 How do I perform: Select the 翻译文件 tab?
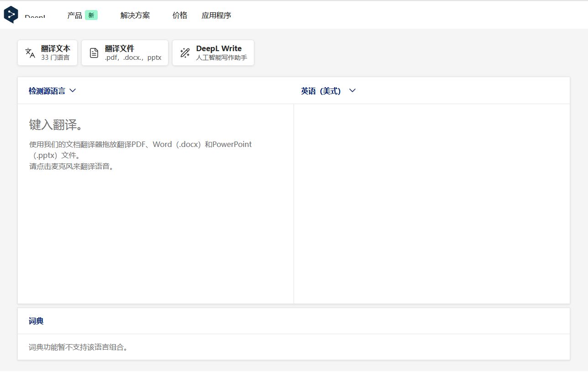125,53
